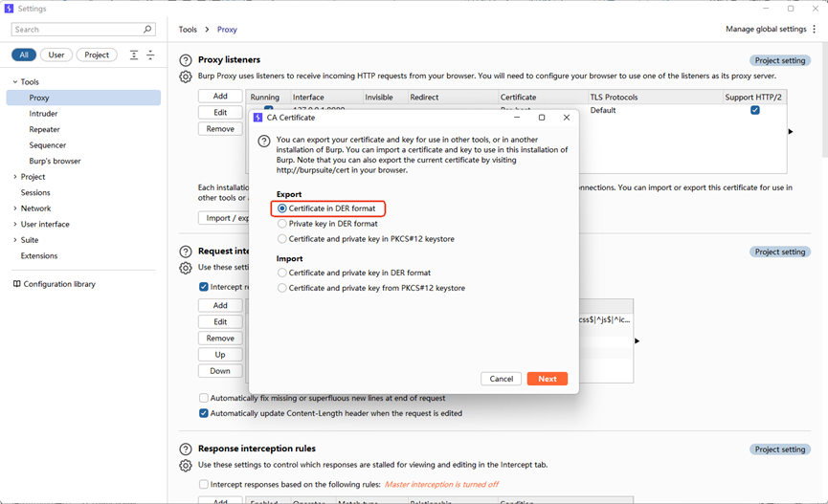Click Remove button for request interception rules
The height and width of the screenshot is (504, 828).
pos(220,339)
